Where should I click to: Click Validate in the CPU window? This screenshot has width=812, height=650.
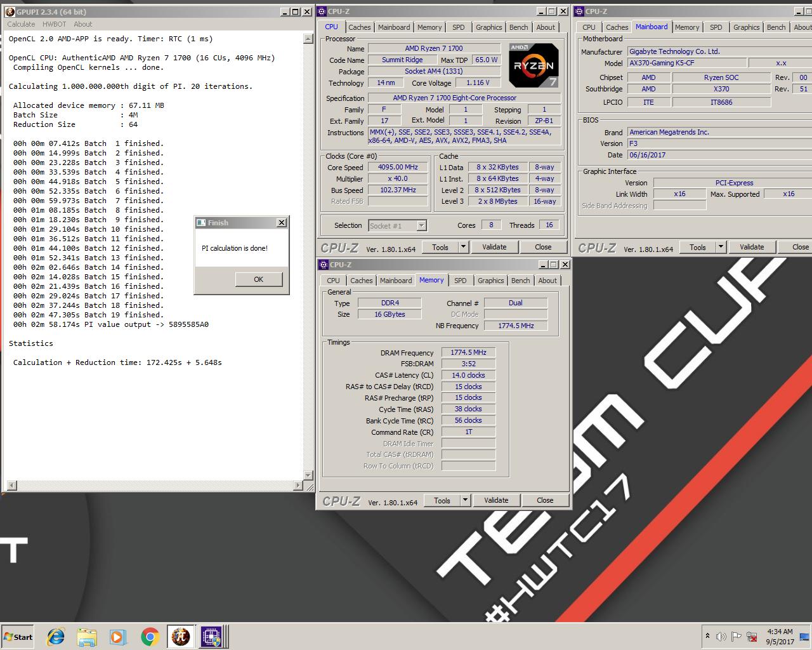pos(494,247)
